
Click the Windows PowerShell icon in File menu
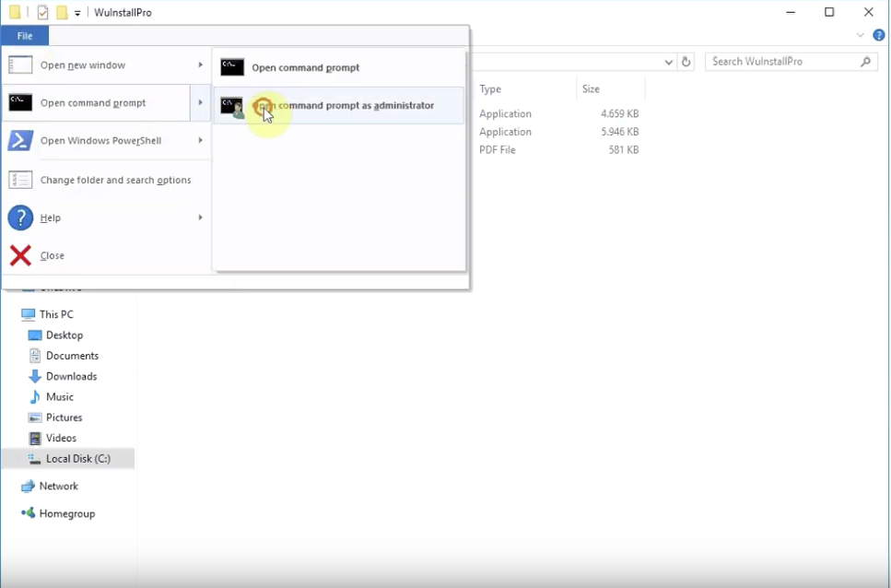20,141
